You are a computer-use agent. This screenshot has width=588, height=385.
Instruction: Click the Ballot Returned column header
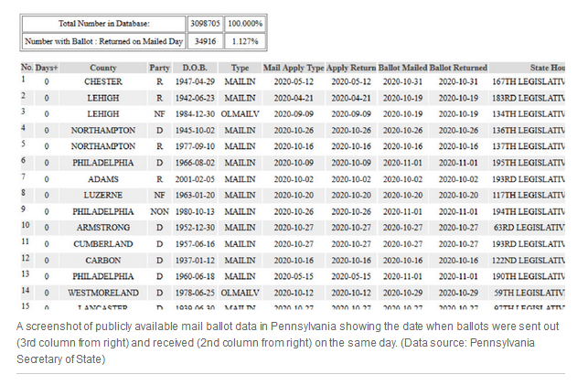(458, 68)
